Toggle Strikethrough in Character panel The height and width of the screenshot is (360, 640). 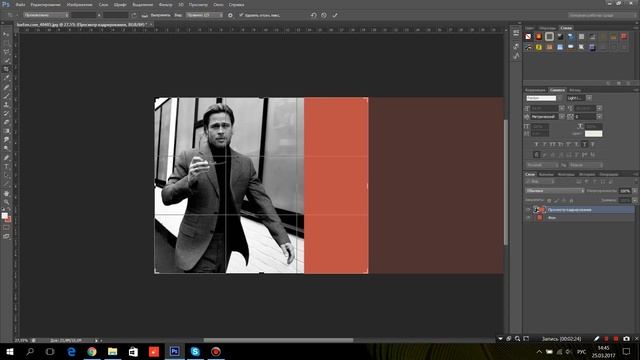pos(593,144)
